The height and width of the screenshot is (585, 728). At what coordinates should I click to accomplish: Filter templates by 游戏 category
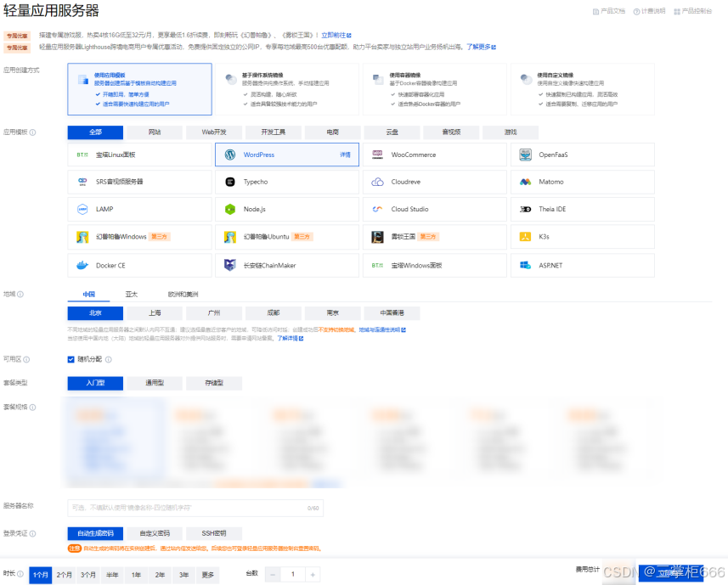coord(511,132)
